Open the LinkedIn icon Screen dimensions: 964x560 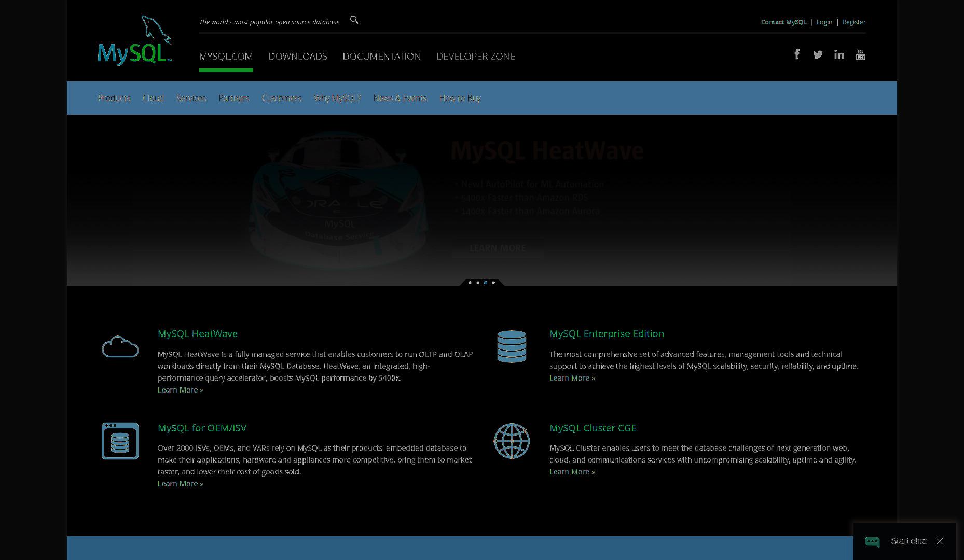click(839, 54)
